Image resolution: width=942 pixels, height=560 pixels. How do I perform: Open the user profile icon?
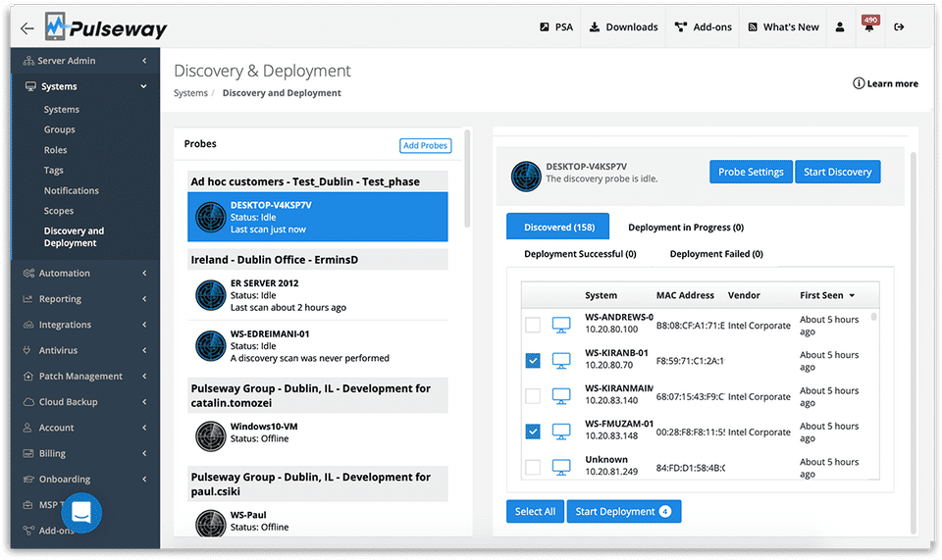840,27
